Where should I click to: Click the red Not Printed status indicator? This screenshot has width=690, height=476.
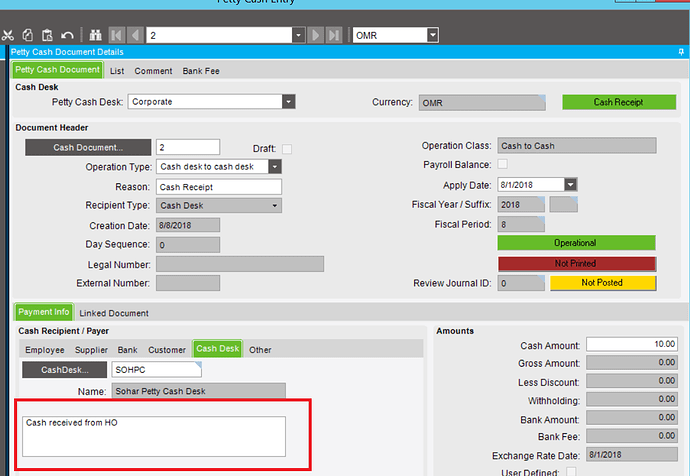point(577,264)
